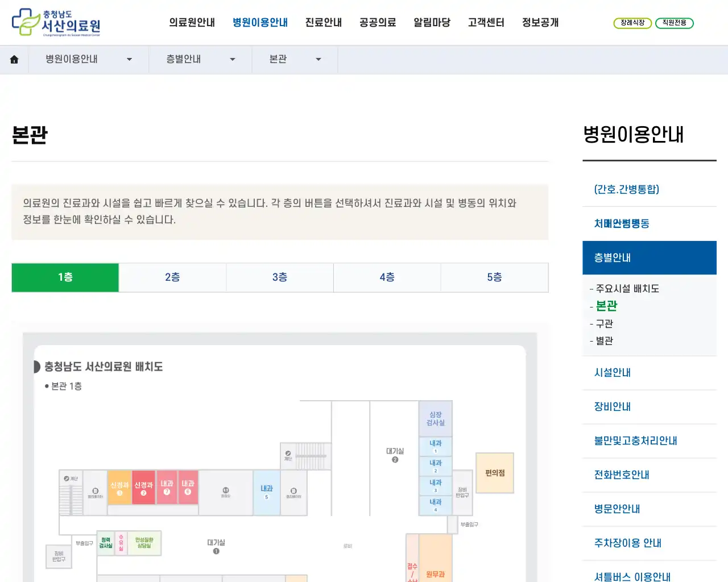The width and height of the screenshot is (728, 582).
Task: Switch to the 3층 floor tab
Action: (x=280, y=277)
